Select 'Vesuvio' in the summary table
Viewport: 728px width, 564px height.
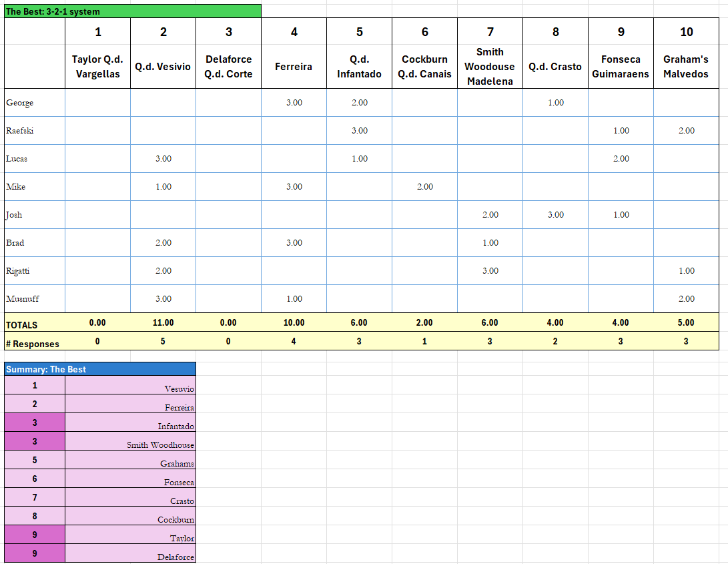[130, 387]
